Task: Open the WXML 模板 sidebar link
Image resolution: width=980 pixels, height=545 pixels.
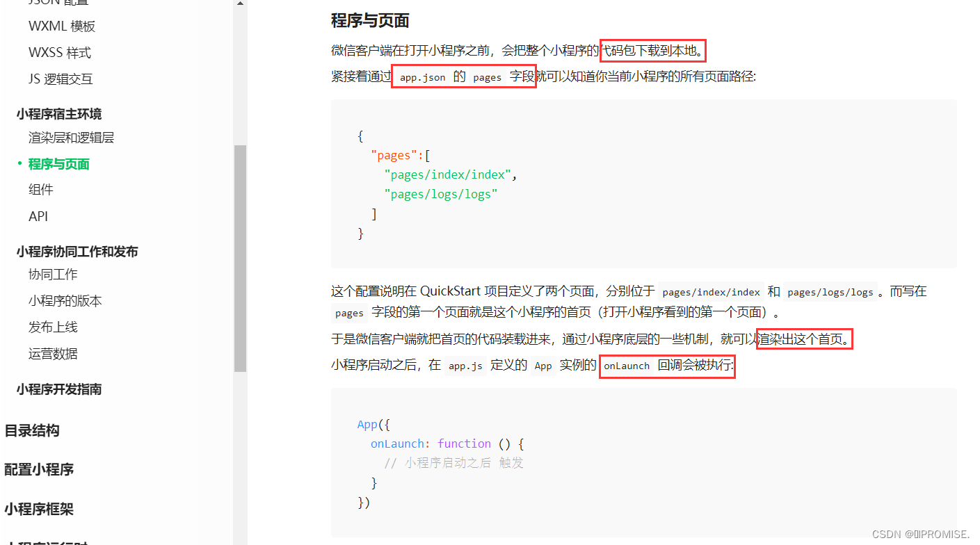Action: pyautogui.click(x=62, y=26)
